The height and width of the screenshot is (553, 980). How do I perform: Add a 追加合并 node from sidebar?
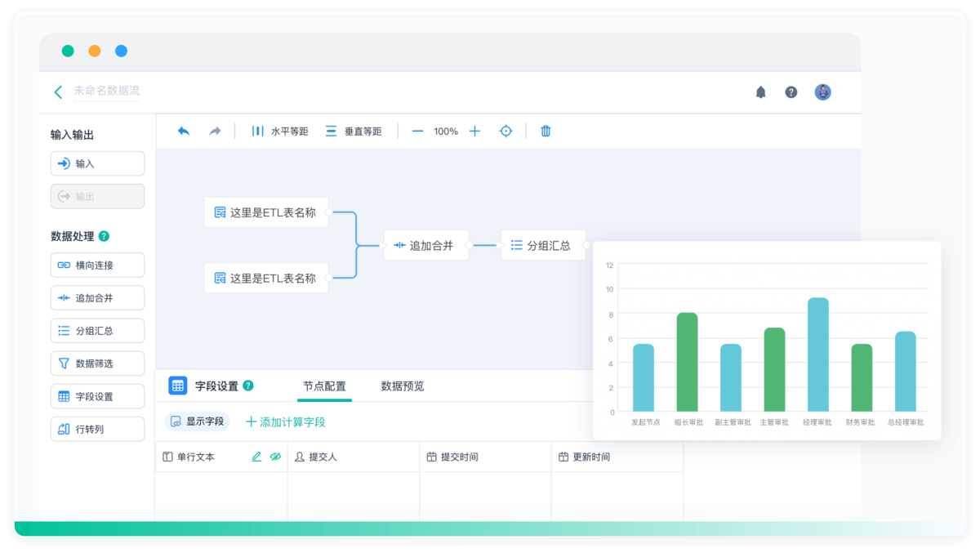(97, 298)
